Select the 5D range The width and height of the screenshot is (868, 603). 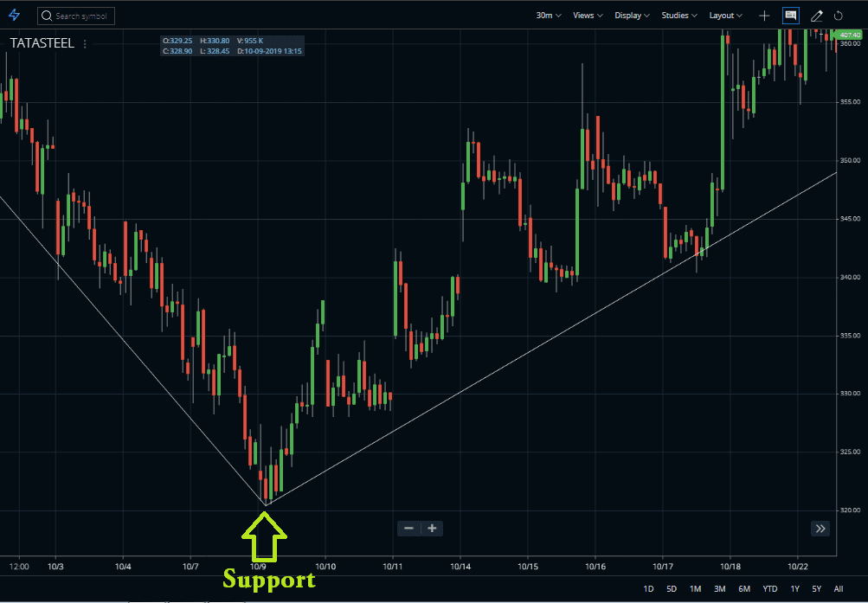point(672,588)
